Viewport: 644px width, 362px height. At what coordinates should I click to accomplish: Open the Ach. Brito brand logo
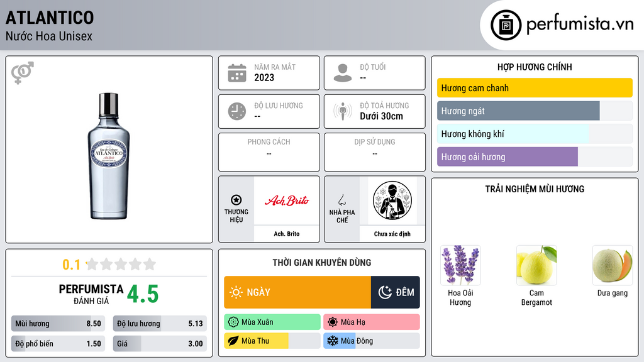pyautogui.click(x=287, y=200)
